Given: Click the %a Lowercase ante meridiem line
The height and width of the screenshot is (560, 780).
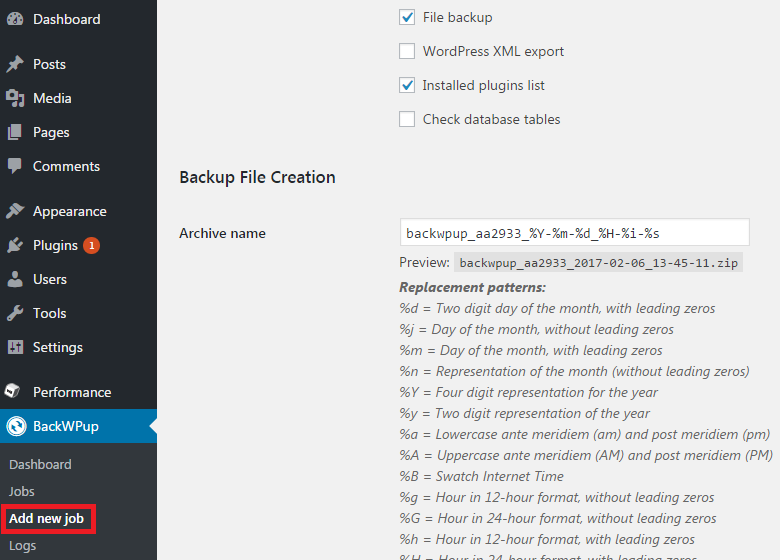Looking at the screenshot, I should coord(585,434).
